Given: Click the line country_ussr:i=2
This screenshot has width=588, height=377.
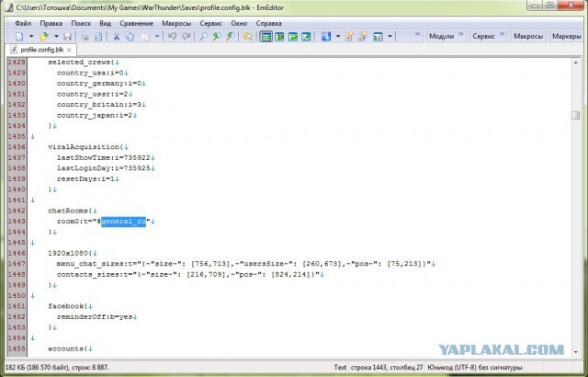Looking at the screenshot, I should click(x=92, y=94).
